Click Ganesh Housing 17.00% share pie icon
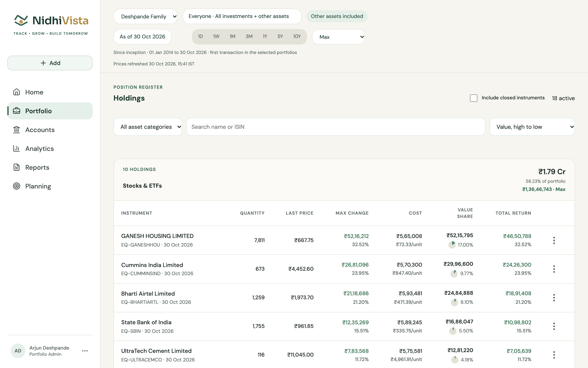Screen dimensions: 588x368 tap(452, 245)
